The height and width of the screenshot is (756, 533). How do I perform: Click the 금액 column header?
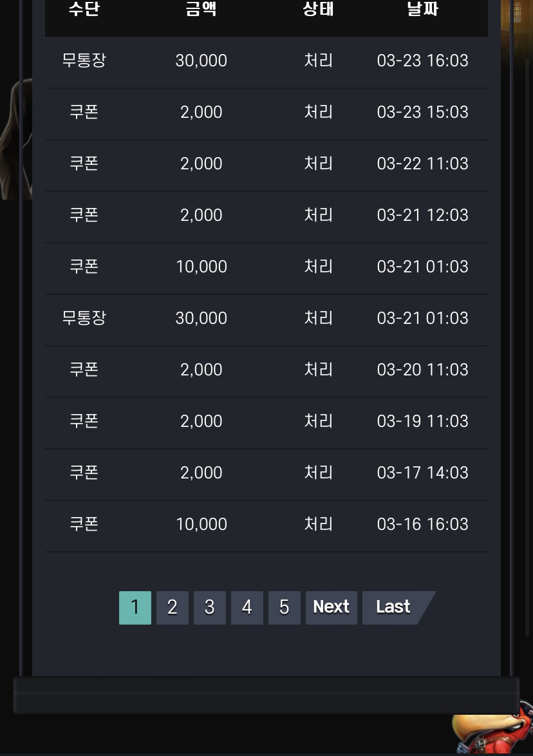(201, 9)
